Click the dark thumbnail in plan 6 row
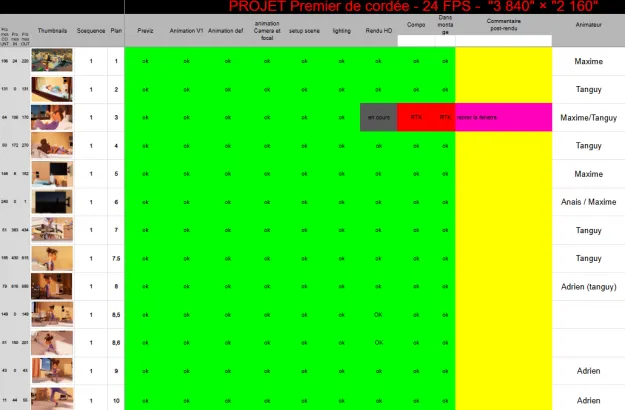Screen dimensions: 625x410 (52, 201)
